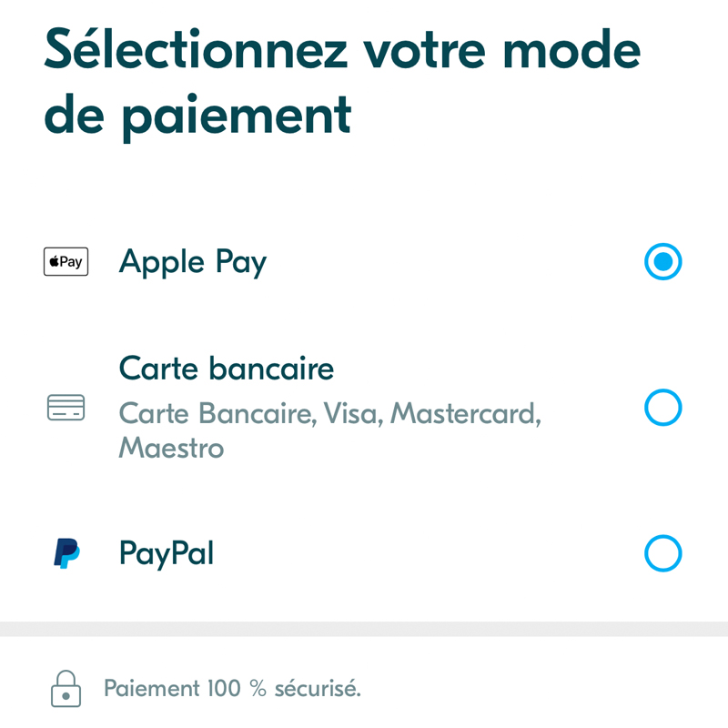Screen dimensions: 728x728
Task: Click the gray separator bar below PayPal
Action: tap(364, 629)
